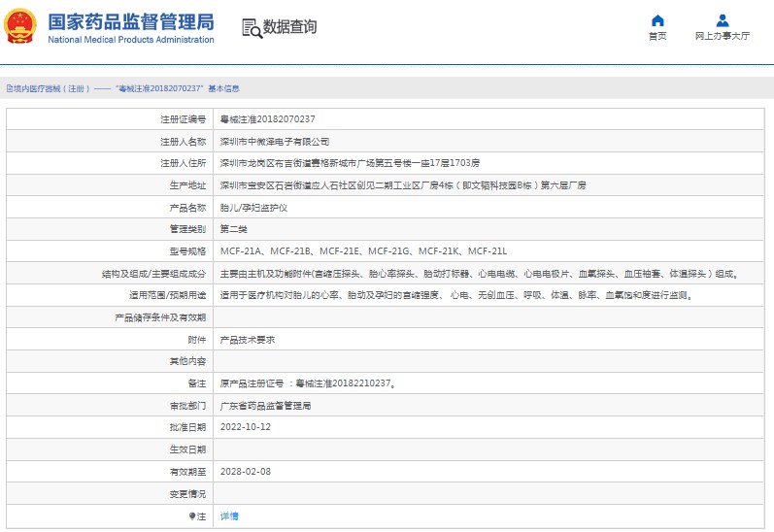The height and width of the screenshot is (532, 774).
Task: Click the 审批部门 label cell
Action: point(110,406)
